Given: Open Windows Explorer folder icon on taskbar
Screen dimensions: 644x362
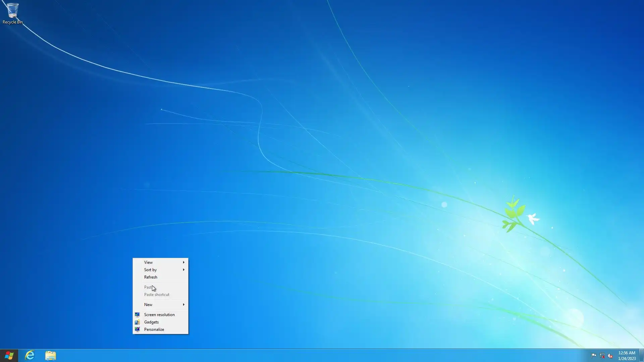Looking at the screenshot, I should click(x=51, y=355).
